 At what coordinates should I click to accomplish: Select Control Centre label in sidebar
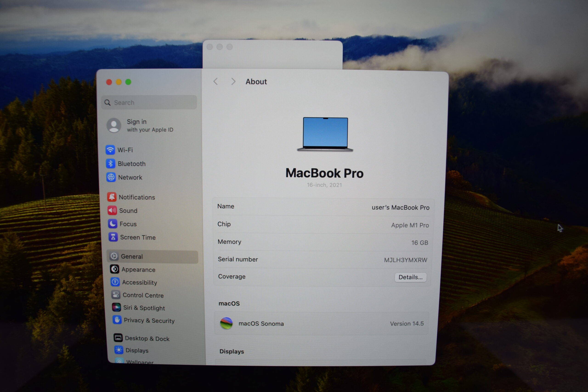[143, 295]
